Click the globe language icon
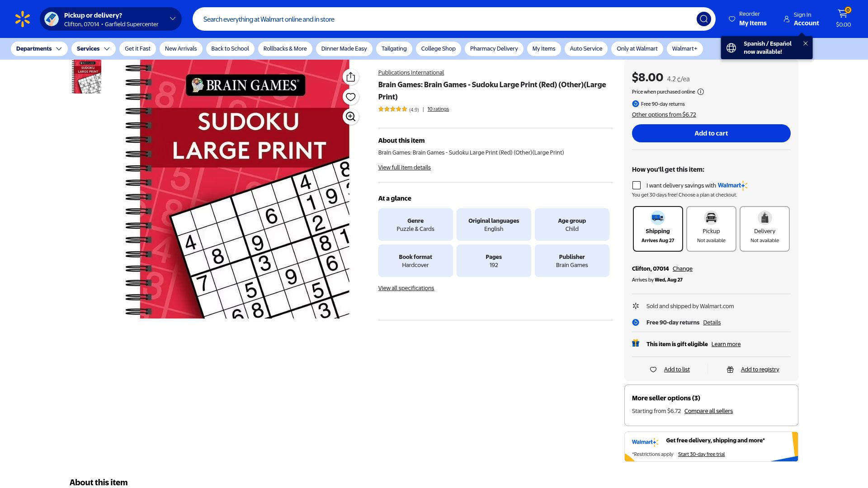The width and height of the screenshot is (868, 488). [731, 48]
